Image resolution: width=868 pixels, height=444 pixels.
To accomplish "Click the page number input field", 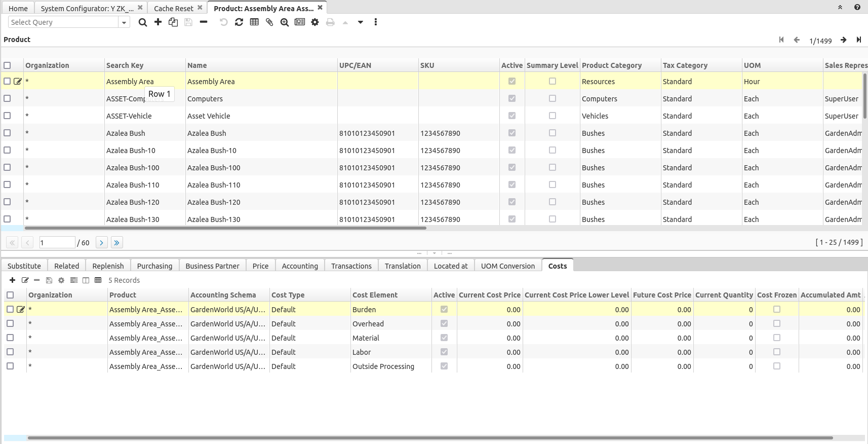I will click(x=57, y=243).
